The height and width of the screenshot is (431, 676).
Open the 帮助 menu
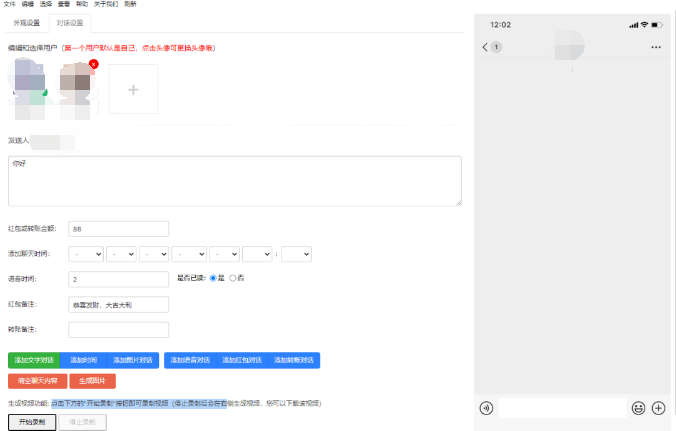click(82, 4)
